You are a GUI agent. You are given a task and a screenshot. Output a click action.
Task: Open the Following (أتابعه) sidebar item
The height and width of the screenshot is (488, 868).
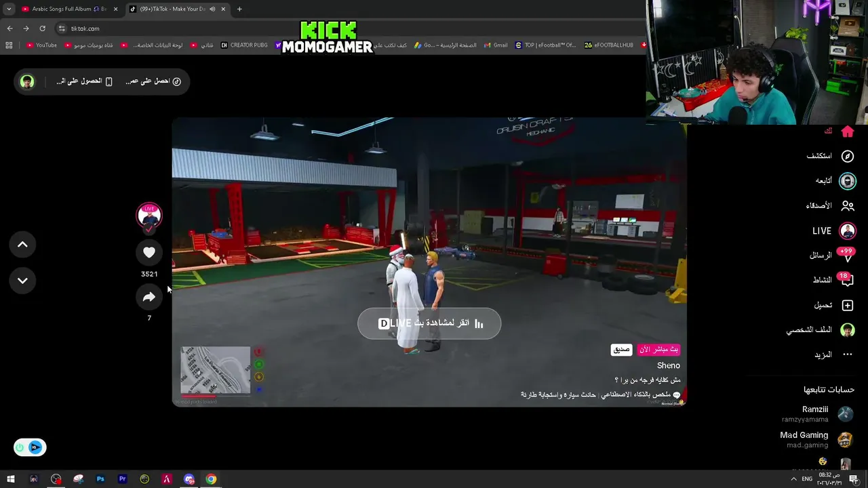tap(835, 181)
